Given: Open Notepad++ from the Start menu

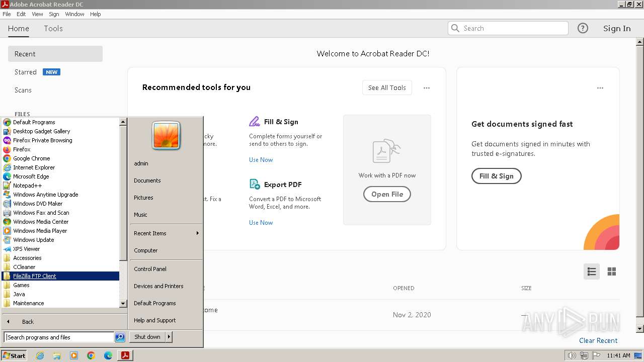Looking at the screenshot, I should (27, 186).
